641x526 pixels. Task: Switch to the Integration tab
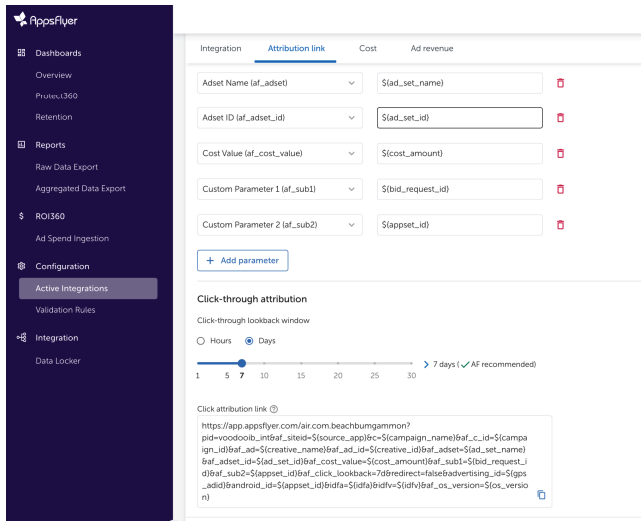(x=221, y=48)
